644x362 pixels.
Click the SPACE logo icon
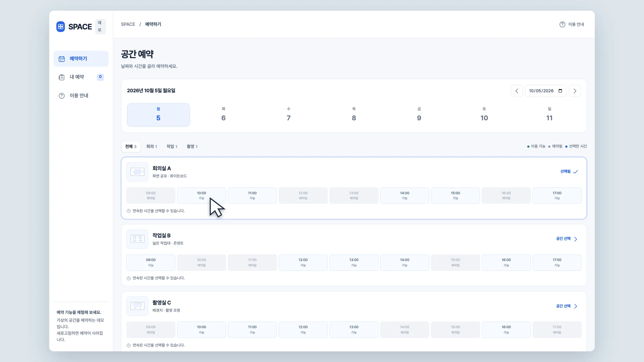click(x=60, y=27)
